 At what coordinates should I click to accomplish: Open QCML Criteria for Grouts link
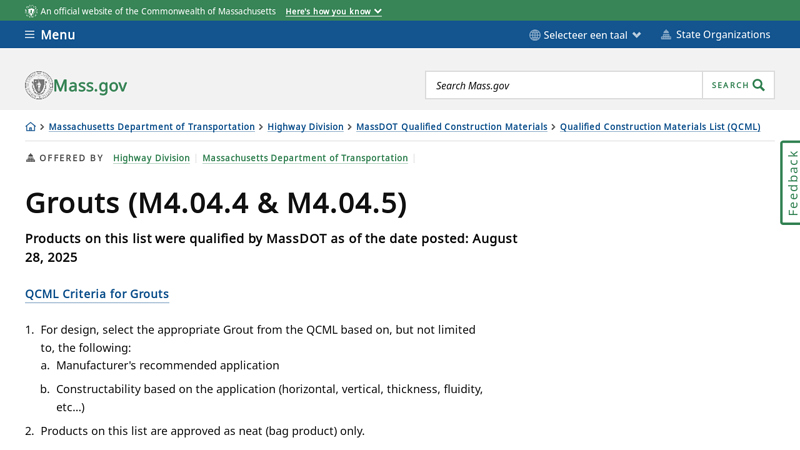click(97, 294)
